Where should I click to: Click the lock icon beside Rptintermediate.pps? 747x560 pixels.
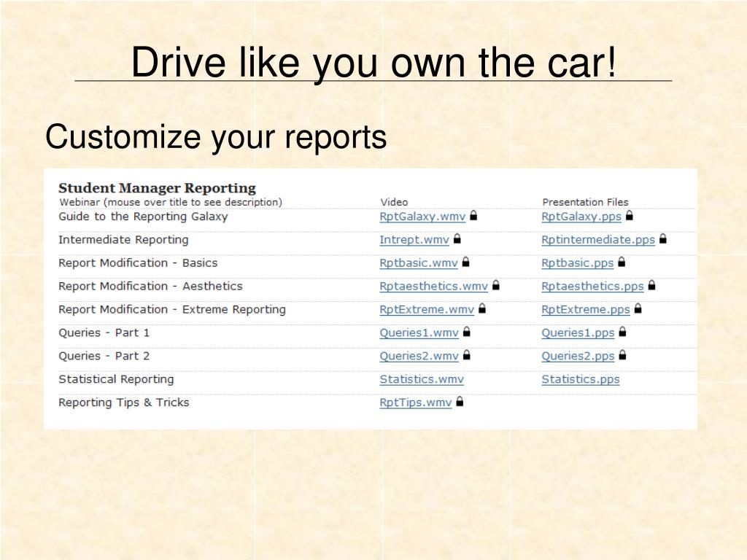pos(663,238)
